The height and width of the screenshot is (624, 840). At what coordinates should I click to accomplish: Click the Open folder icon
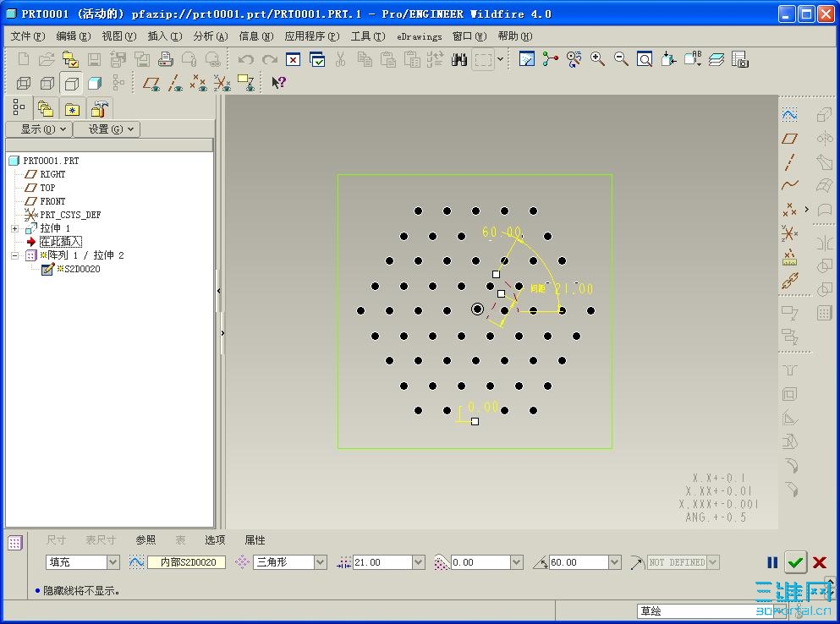tap(47, 59)
